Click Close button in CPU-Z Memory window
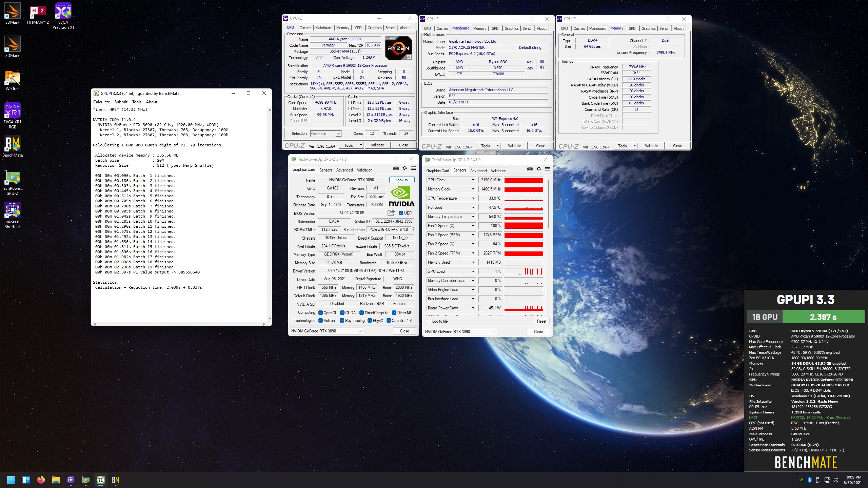868x488 pixels. coord(677,146)
